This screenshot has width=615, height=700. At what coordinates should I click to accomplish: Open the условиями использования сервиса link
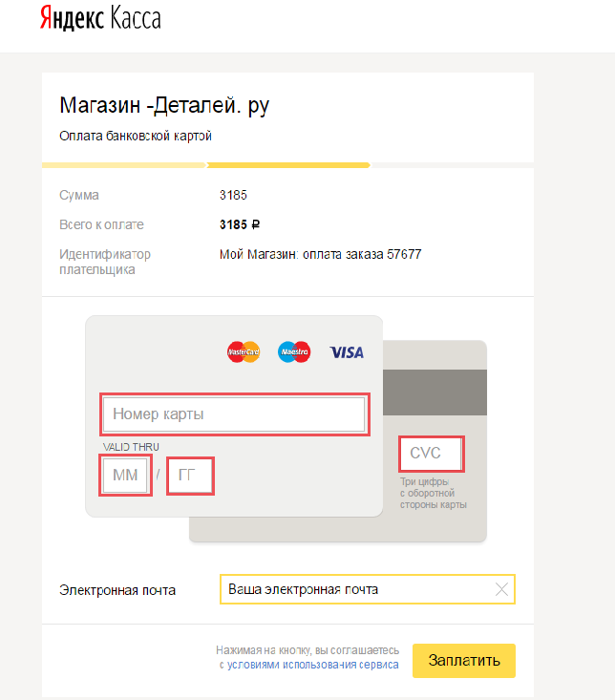click(x=313, y=664)
